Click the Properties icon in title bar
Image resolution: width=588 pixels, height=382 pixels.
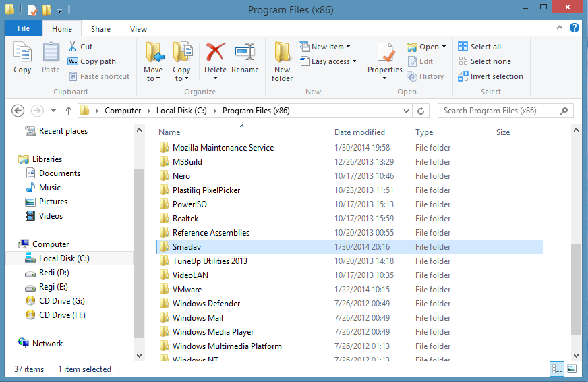point(32,10)
